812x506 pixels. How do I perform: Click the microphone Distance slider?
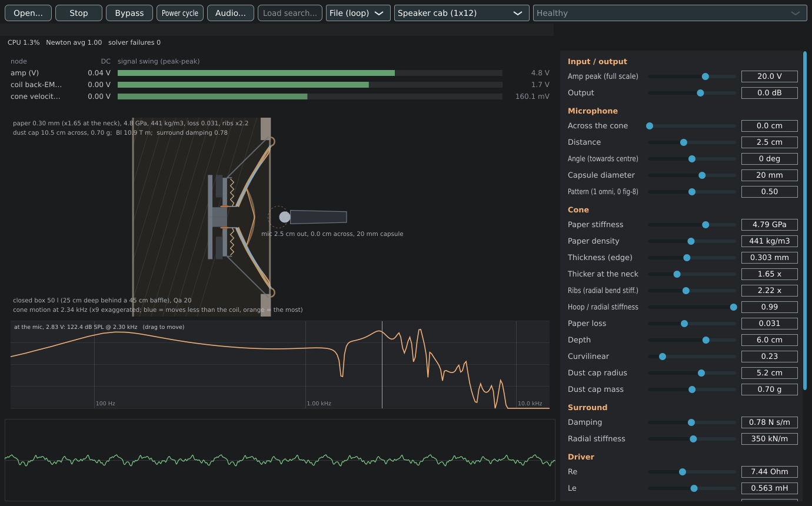pyautogui.click(x=692, y=142)
